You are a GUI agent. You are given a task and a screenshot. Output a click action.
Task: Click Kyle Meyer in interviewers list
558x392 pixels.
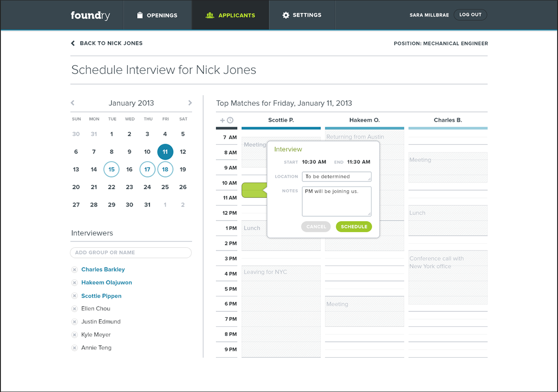pyautogui.click(x=96, y=335)
